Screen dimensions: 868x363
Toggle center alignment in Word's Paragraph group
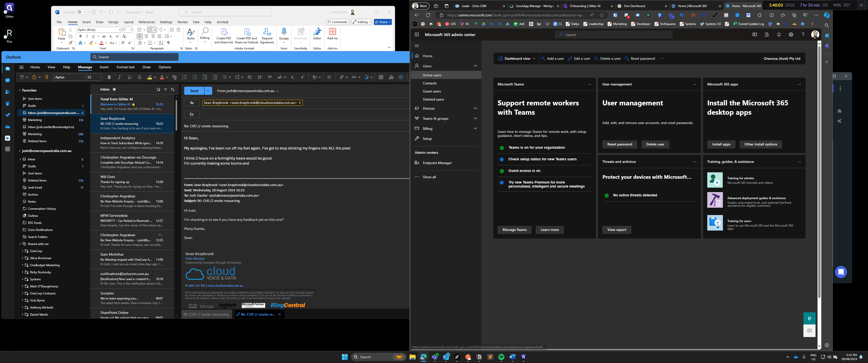[146, 36]
